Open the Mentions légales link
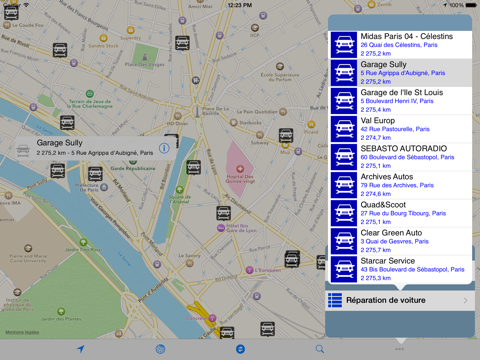The height and width of the screenshot is (360, 480). (22, 332)
